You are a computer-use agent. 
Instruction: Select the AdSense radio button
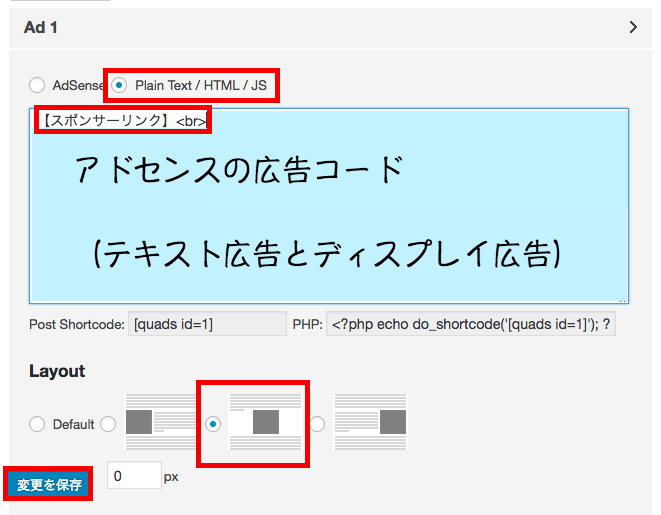click(x=37, y=85)
